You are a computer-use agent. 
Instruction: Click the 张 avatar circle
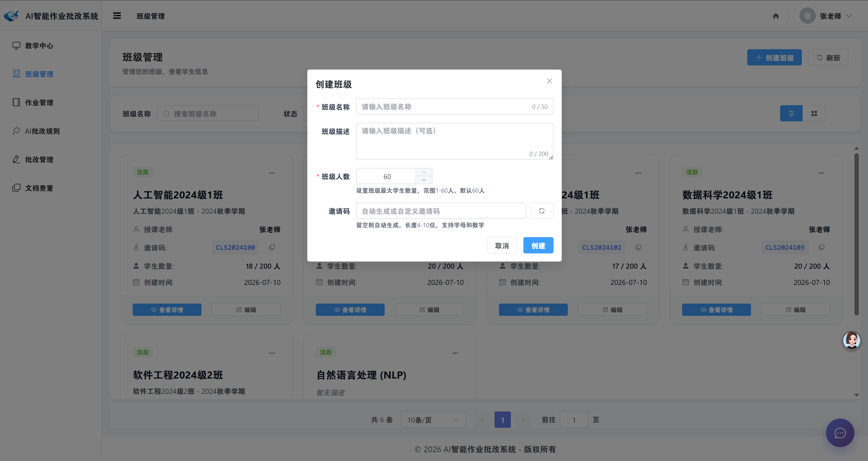(807, 16)
